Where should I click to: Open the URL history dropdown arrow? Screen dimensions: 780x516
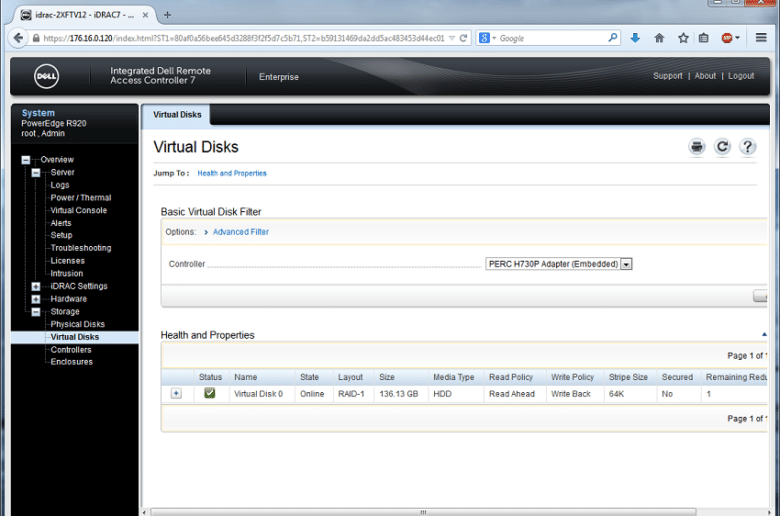452,38
